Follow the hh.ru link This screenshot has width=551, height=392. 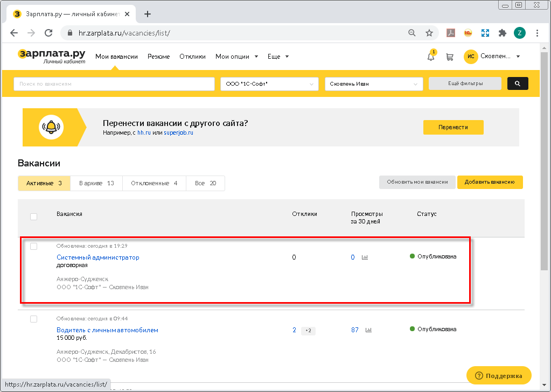(x=144, y=132)
